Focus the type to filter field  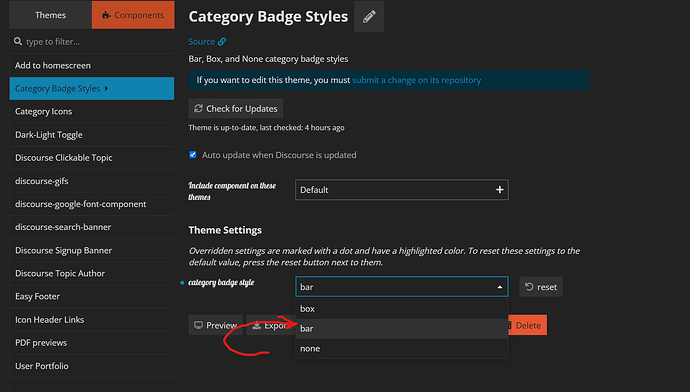point(92,41)
